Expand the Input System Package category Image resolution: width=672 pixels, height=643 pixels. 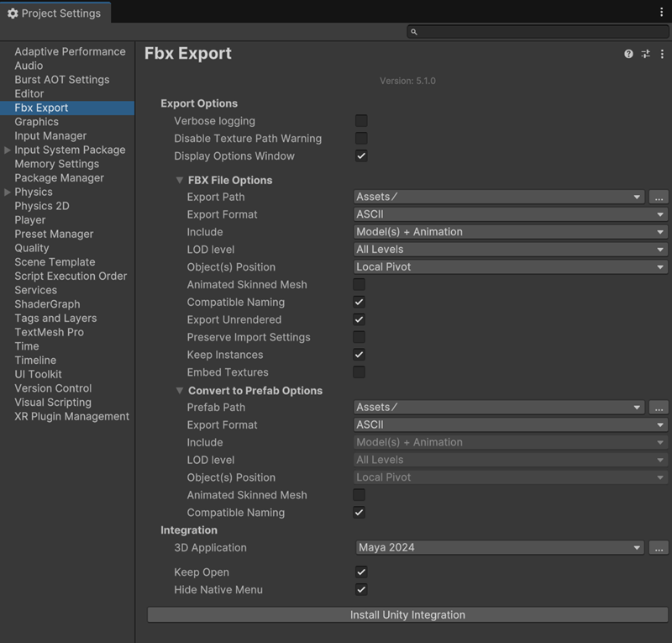8,150
